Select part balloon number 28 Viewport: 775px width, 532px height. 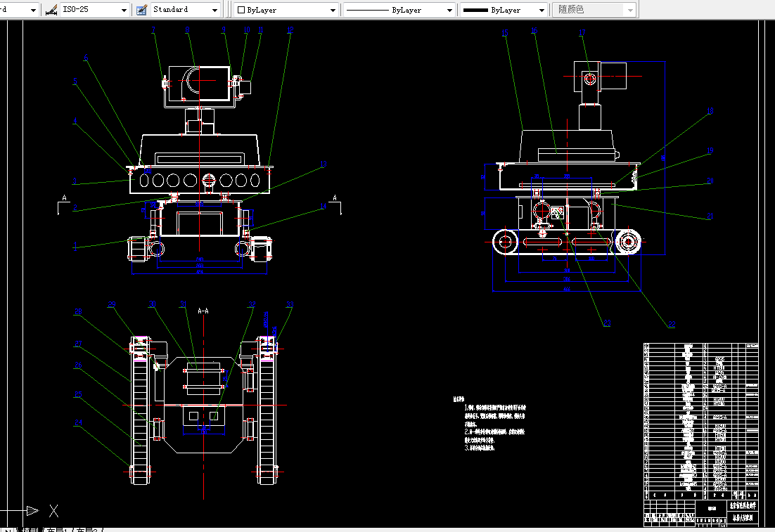(78, 312)
